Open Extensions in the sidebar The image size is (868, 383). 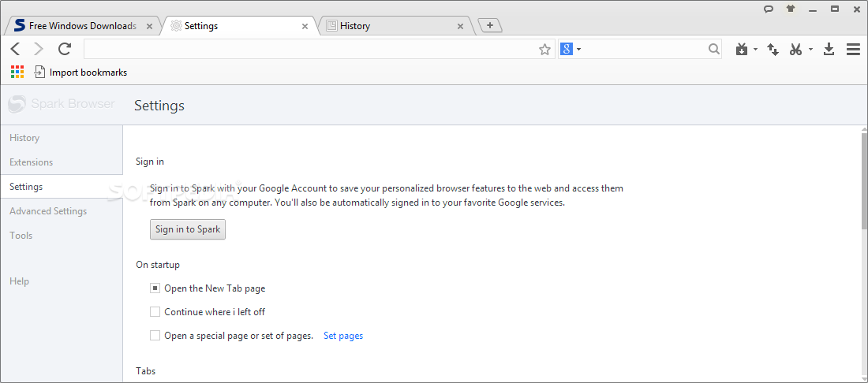31,162
